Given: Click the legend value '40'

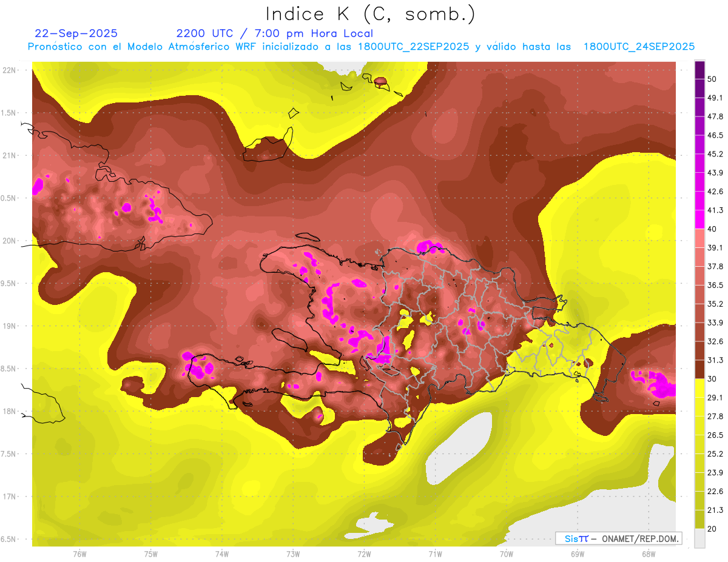Looking at the screenshot, I should 712,229.
